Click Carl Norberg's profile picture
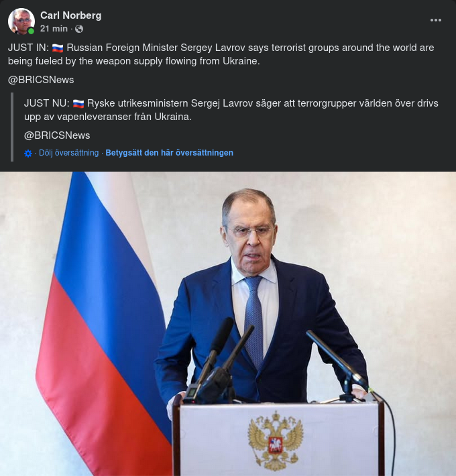Viewport: 456px width, 476px height. click(21, 21)
